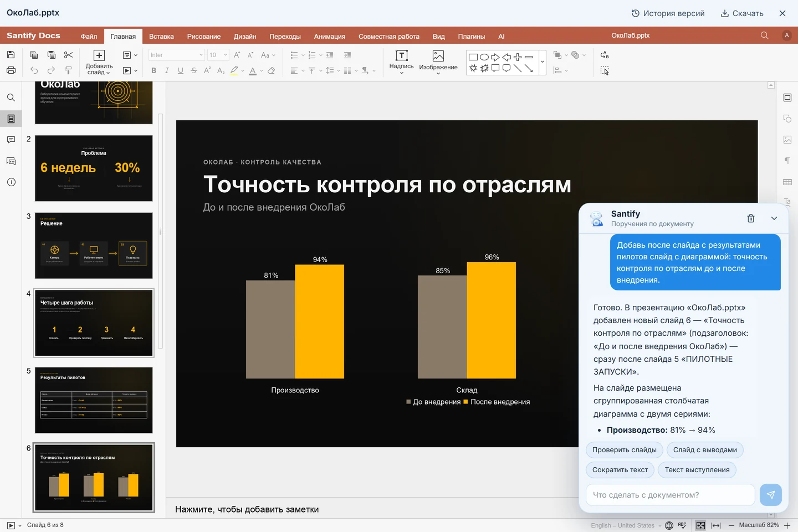Open the Файл menu
798x532 pixels.
click(89, 37)
